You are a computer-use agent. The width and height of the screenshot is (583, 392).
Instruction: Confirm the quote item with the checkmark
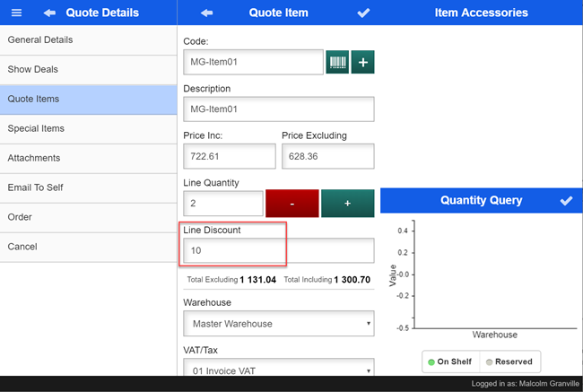tap(363, 13)
